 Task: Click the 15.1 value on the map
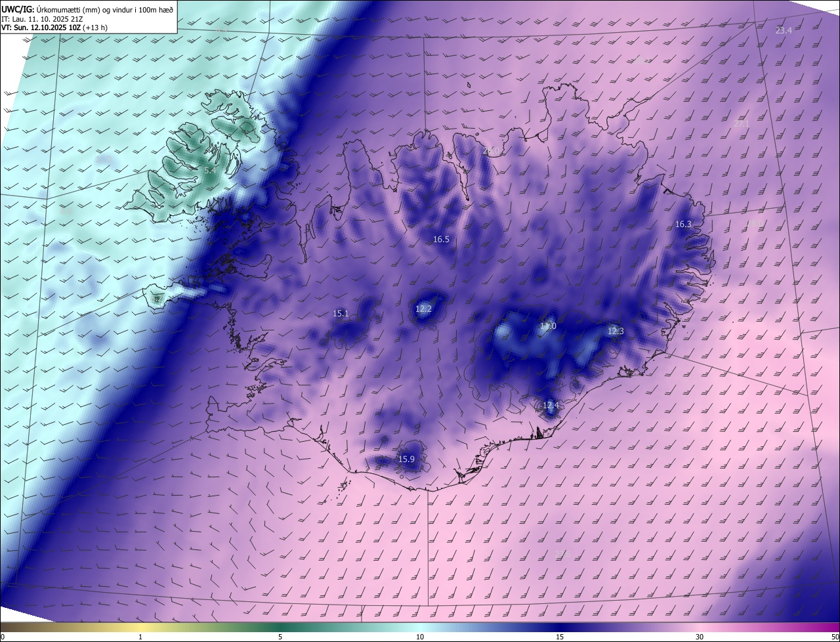point(341,314)
